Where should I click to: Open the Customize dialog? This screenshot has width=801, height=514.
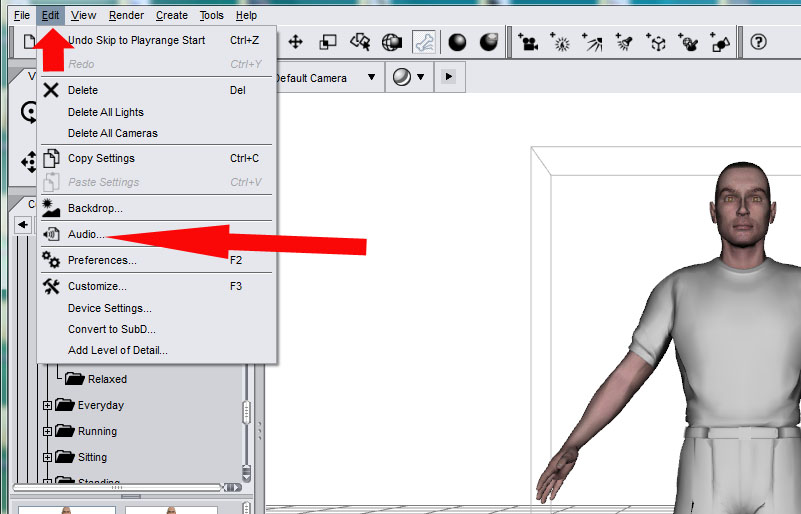click(x=157, y=287)
